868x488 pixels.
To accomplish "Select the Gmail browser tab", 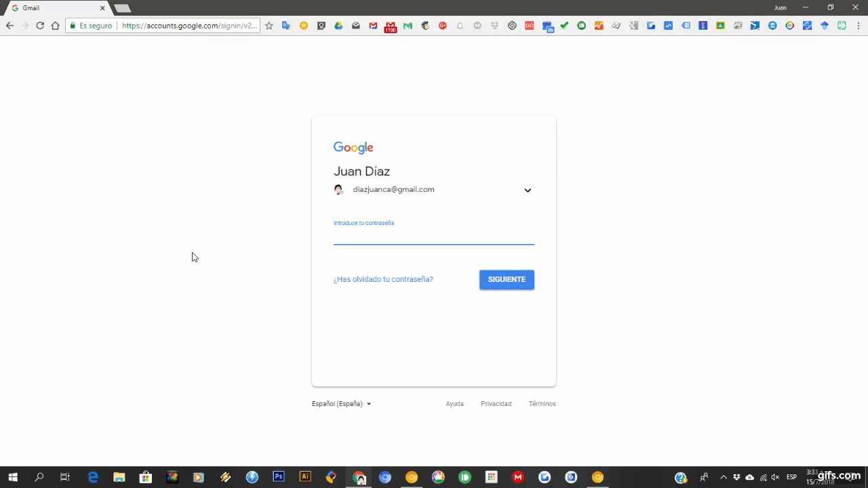I will (58, 8).
